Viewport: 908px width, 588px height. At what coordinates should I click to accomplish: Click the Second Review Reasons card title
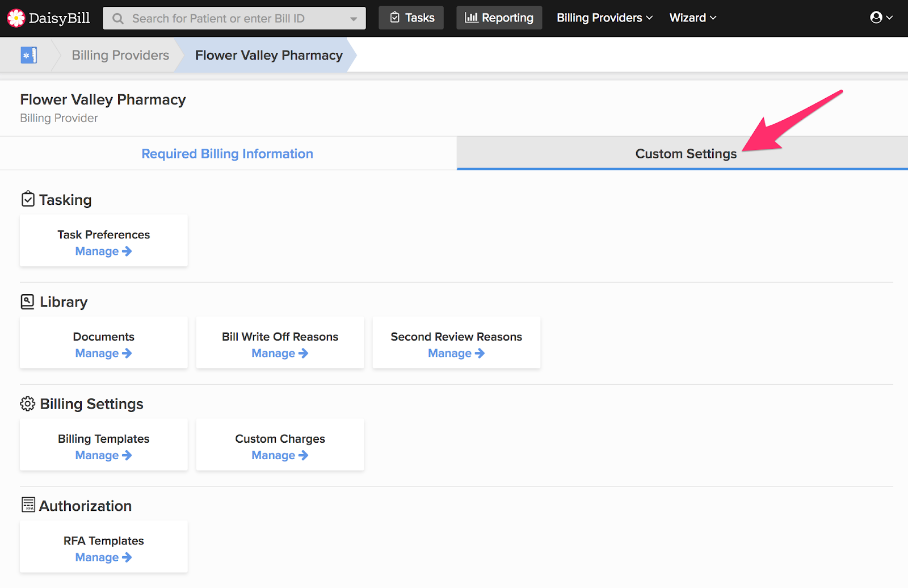(x=456, y=337)
